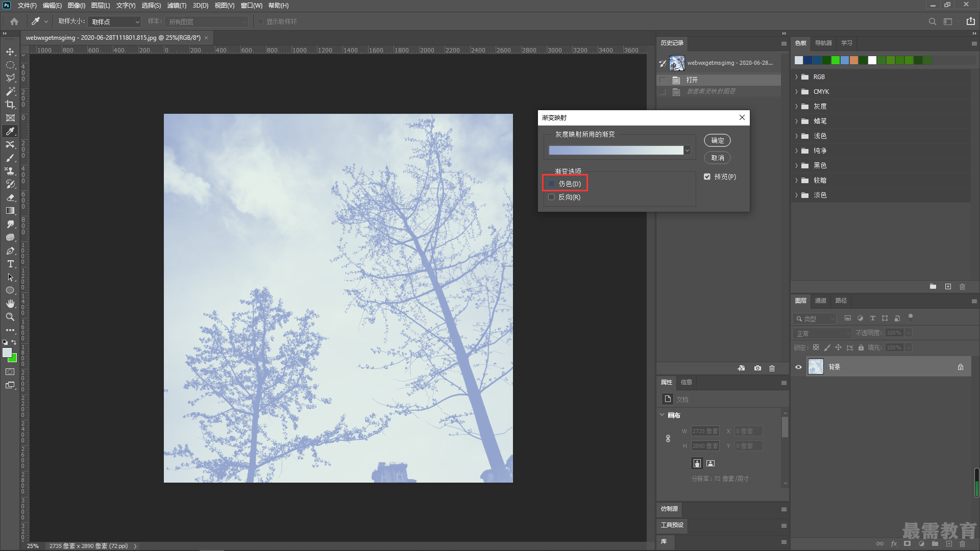Expand the 纯净 swatch group

click(x=796, y=151)
